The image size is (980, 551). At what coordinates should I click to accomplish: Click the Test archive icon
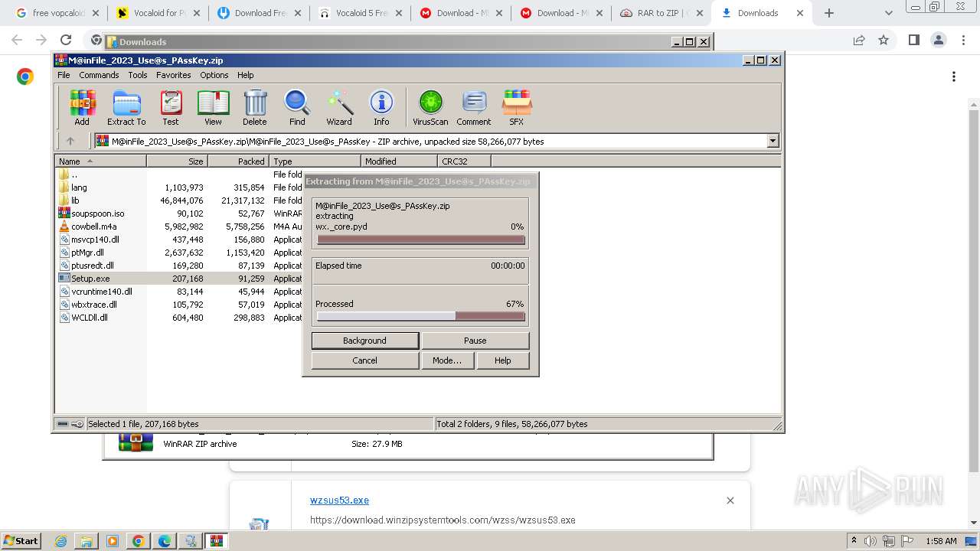click(171, 107)
